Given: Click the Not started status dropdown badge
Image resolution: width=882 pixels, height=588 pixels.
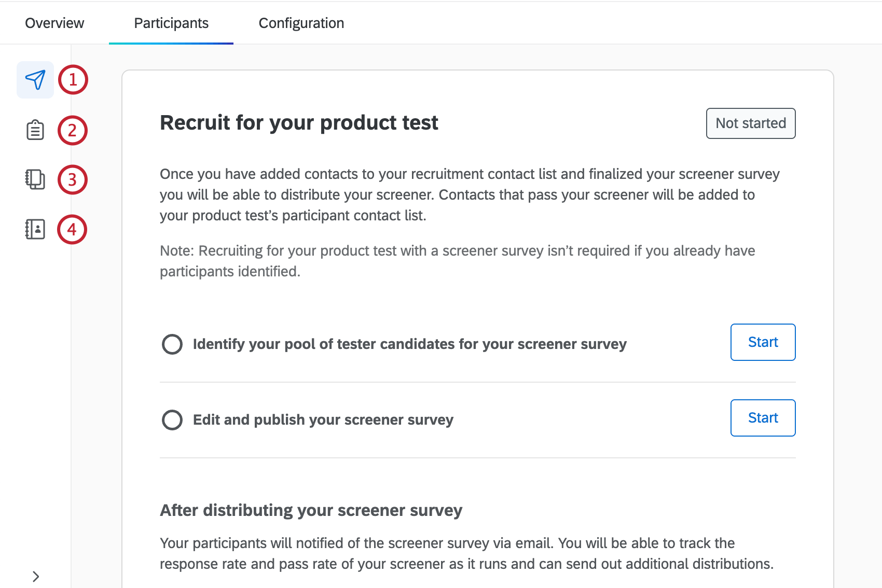Looking at the screenshot, I should tap(751, 123).
